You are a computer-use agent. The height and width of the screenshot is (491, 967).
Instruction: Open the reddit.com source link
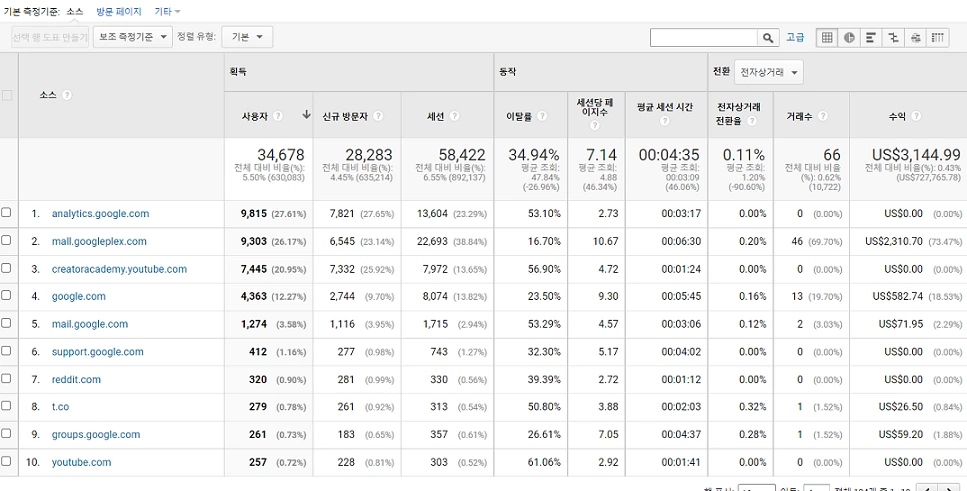pos(76,379)
